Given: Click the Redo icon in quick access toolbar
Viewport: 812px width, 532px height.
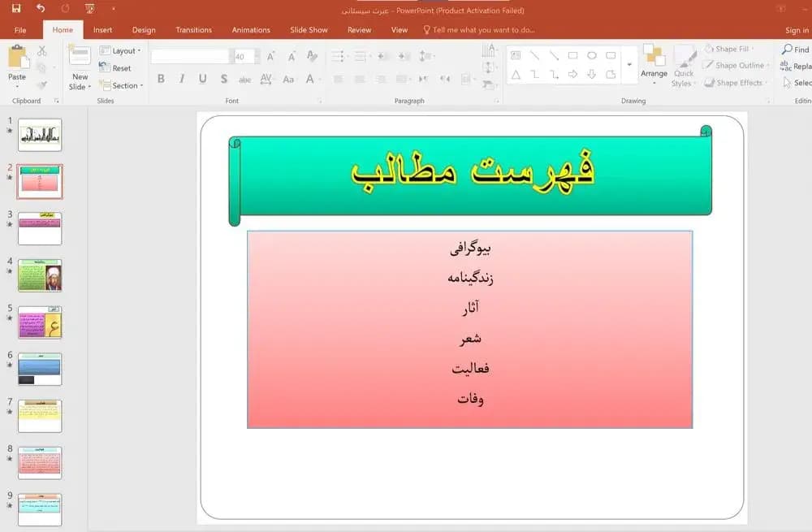Looking at the screenshot, I should coord(65,8).
